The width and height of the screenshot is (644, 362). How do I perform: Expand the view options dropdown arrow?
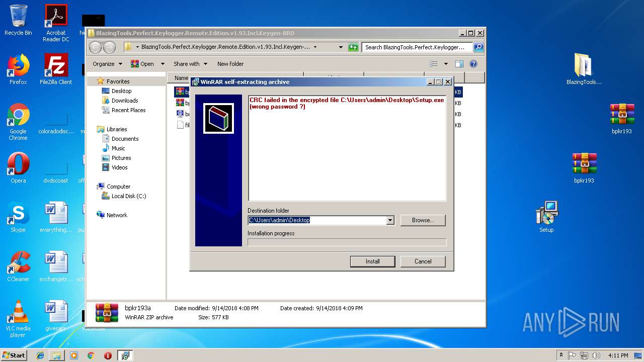coord(446,64)
